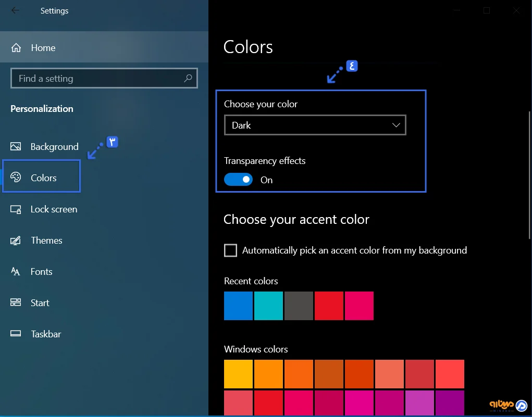Open the Taskbar settings page
Viewport: 532px width, 417px height.
pos(104,334)
